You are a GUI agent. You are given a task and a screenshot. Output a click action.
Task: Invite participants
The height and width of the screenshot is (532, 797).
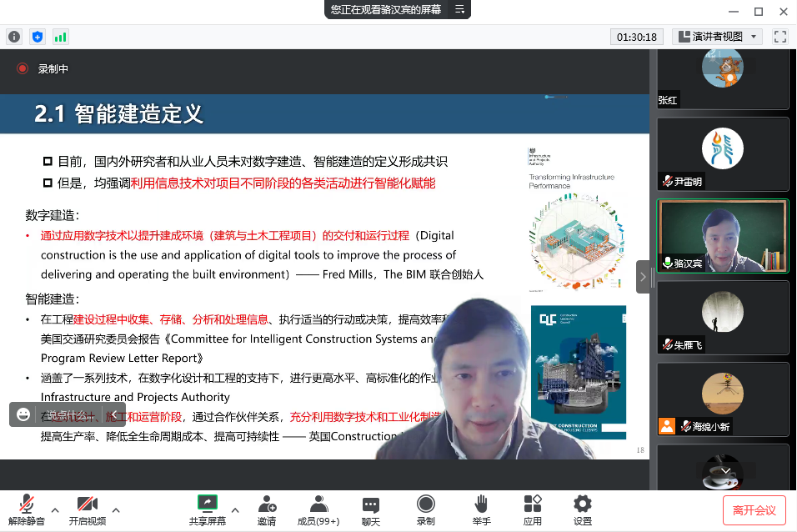(267, 510)
